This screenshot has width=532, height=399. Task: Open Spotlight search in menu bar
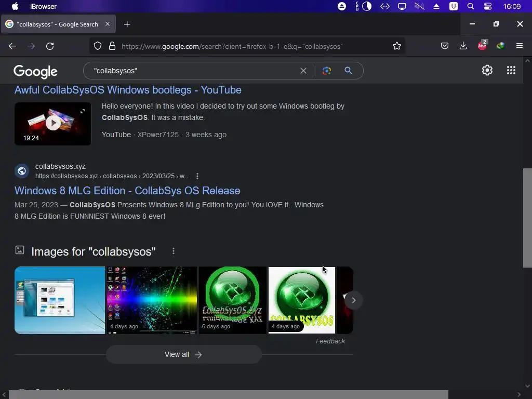tap(470, 6)
